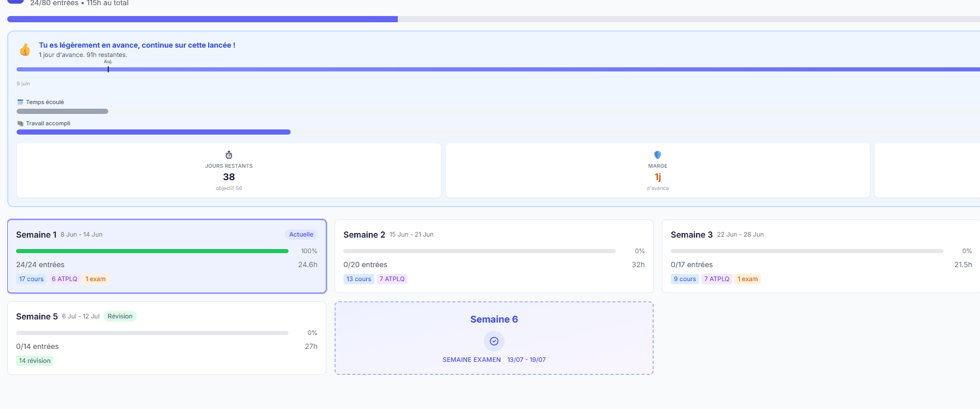Click the 0/14 entrées text in Semaine 5

(x=37, y=346)
